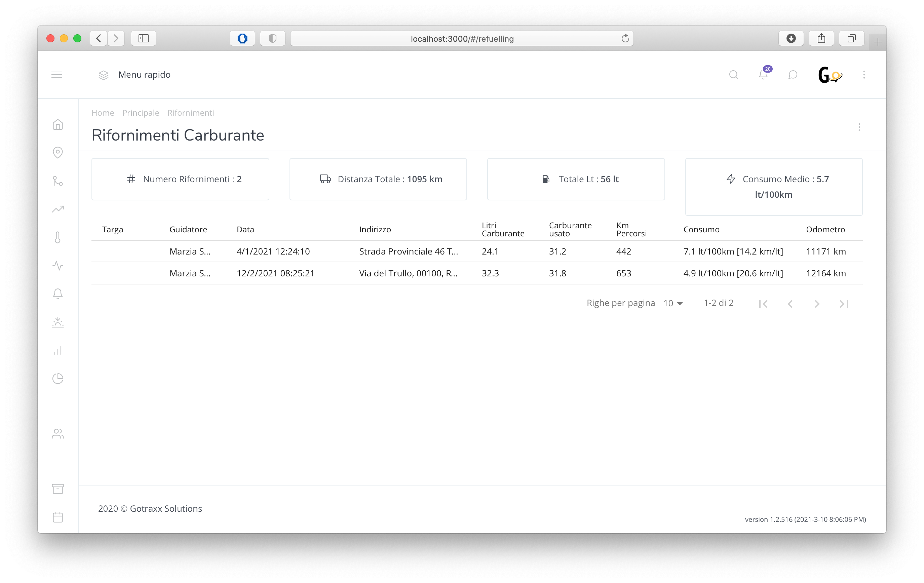Screen dimensions: 924x583
Task: Click the address bar localhost:3000
Action: (x=462, y=38)
